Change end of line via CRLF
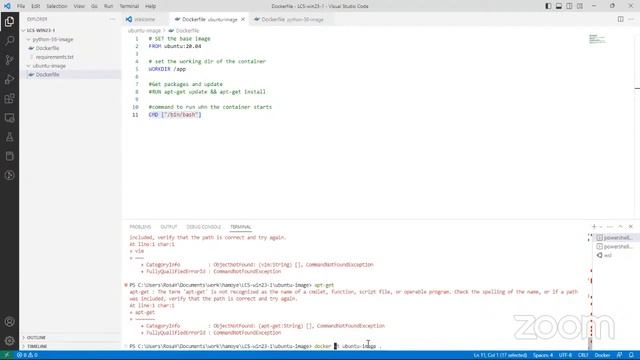640x360 pixels. pos(583,355)
